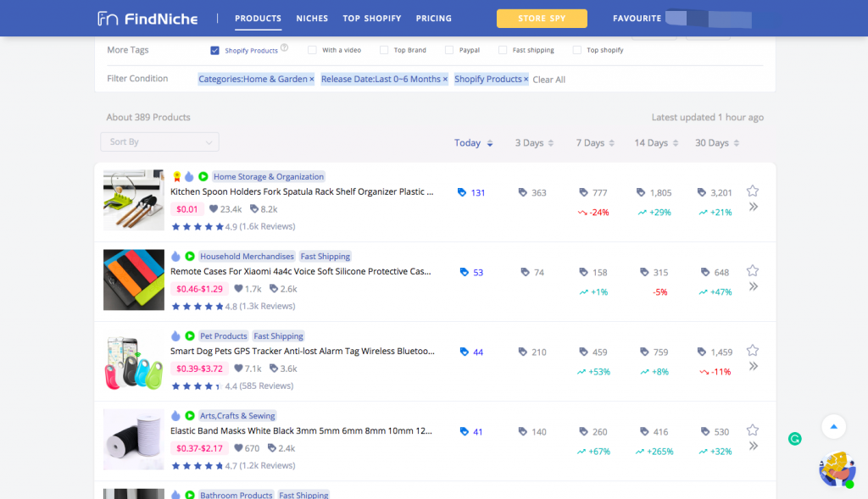Click the help question mark beside Shopify Products
Screen dimensions: 868x499
click(284, 47)
